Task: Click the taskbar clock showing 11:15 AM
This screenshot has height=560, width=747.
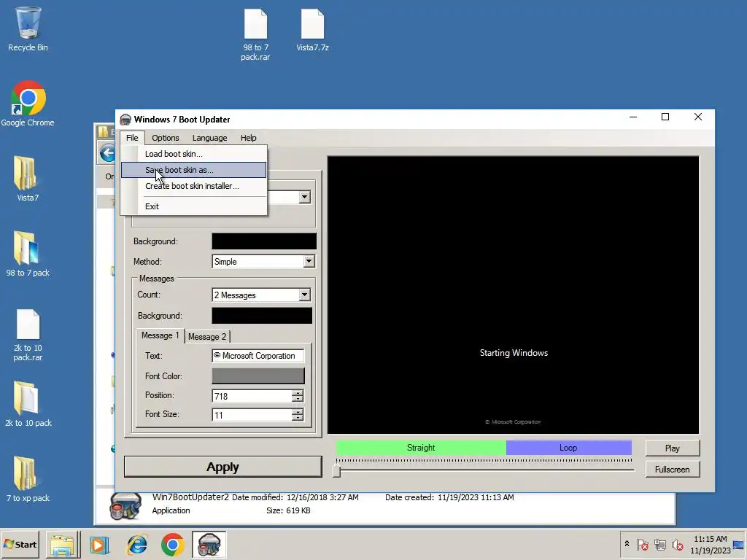Action: tap(710, 544)
